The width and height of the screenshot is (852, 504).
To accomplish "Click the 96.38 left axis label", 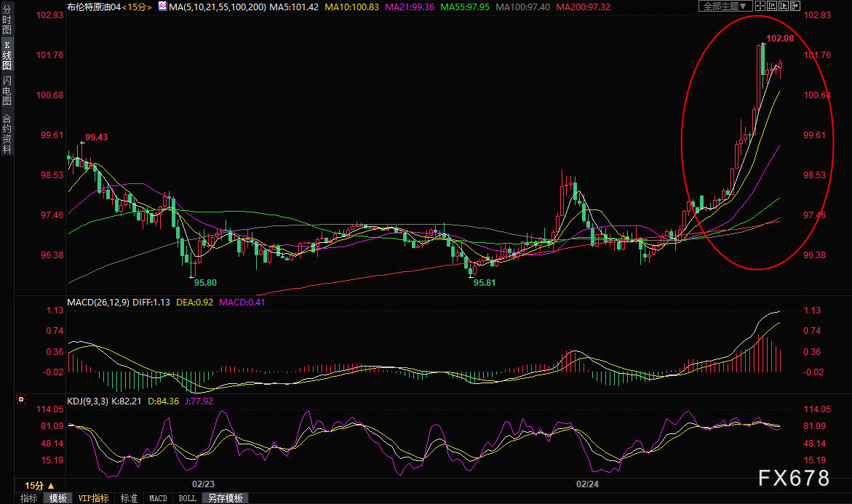I will coord(52,255).
